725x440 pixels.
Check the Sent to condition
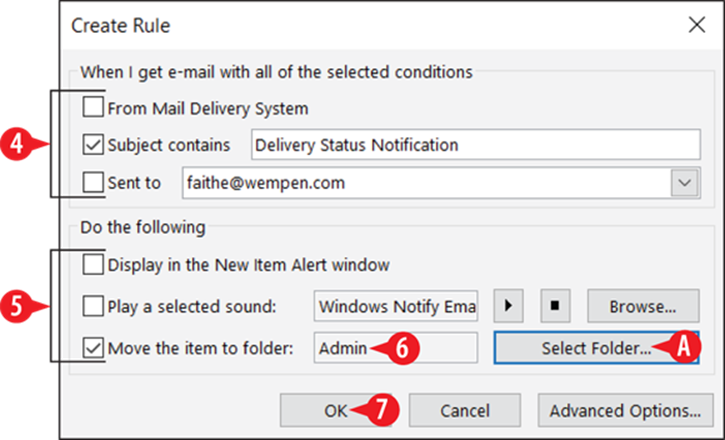pyautogui.click(x=93, y=182)
